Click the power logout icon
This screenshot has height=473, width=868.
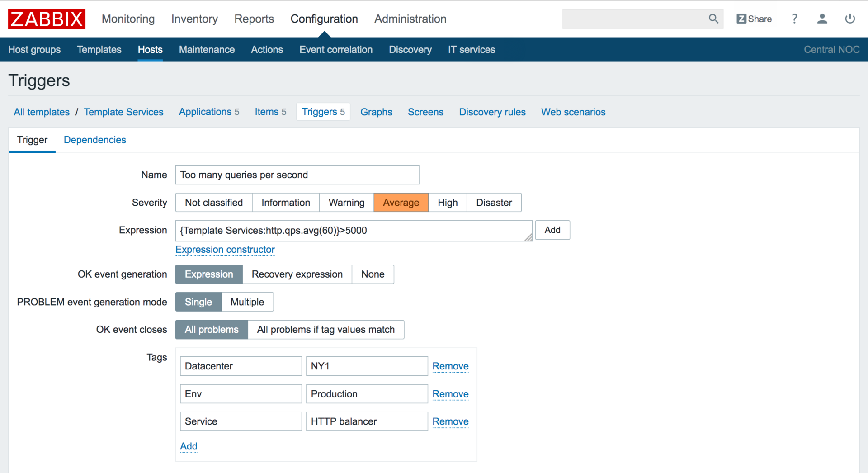849,19
